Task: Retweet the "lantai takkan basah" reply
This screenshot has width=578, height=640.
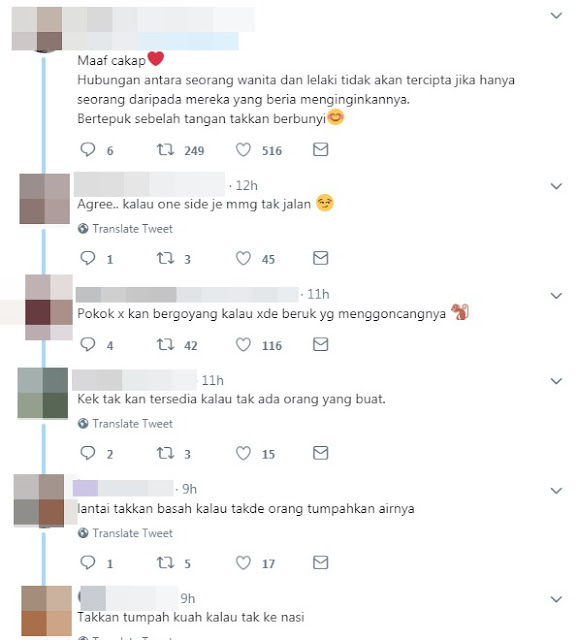Action: tap(165, 563)
